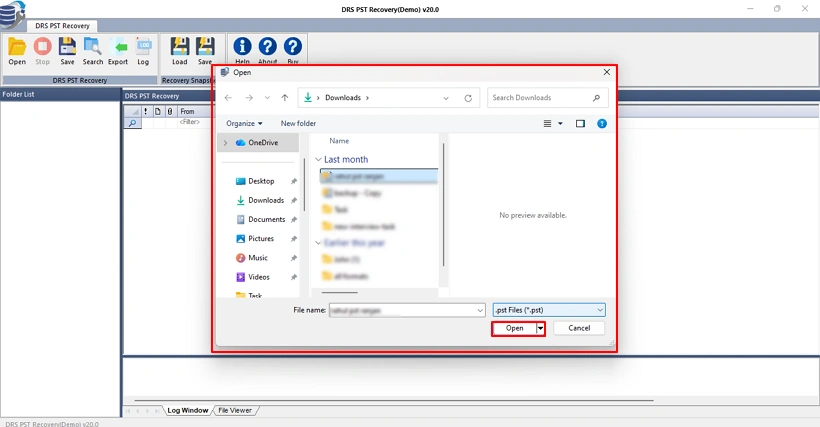Image resolution: width=820 pixels, height=427 pixels.
Task: Refresh the Downloads folder listing
Action: coord(468,98)
